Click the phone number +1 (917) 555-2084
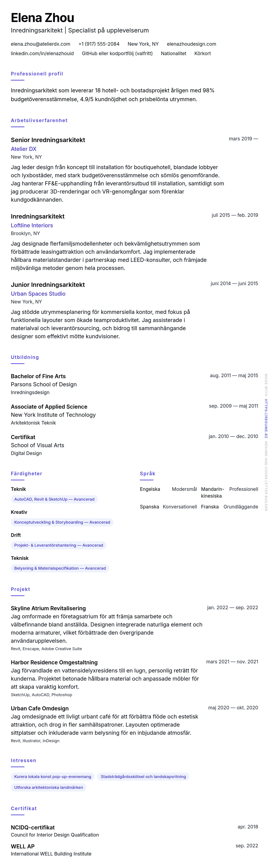 click(99, 44)
